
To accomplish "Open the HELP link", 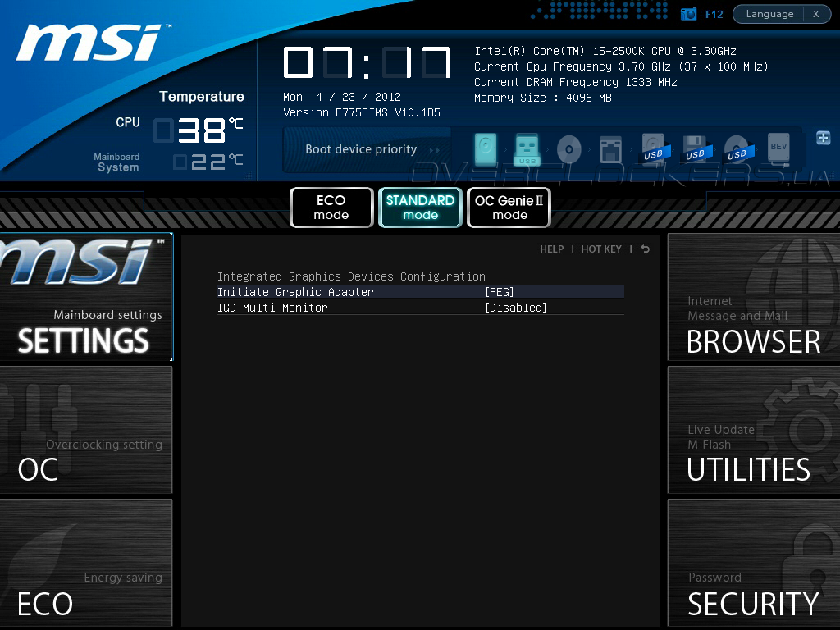I will [552, 249].
